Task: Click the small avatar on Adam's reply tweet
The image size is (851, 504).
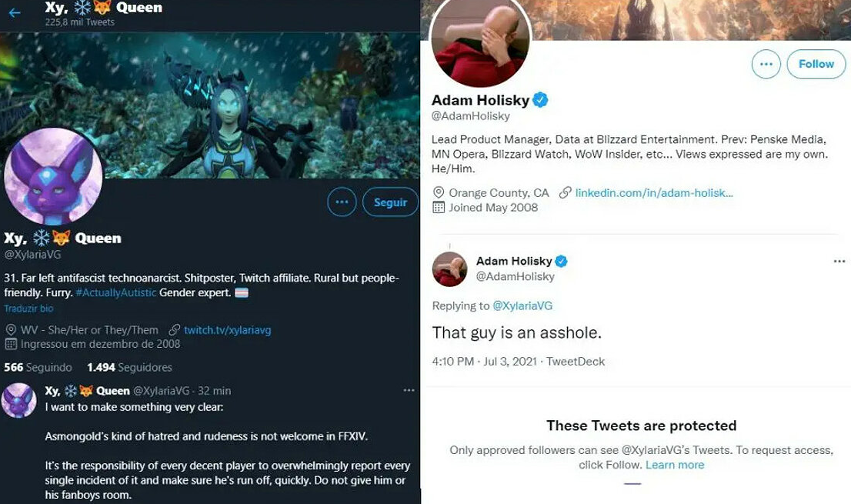Action: pyautogui.click(x=449, y=269)
